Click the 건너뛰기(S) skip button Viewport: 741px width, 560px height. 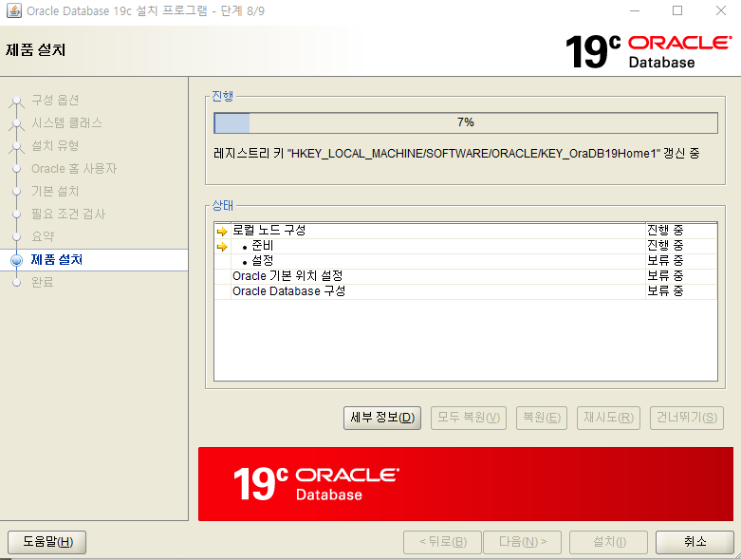(x=687, y=418)
